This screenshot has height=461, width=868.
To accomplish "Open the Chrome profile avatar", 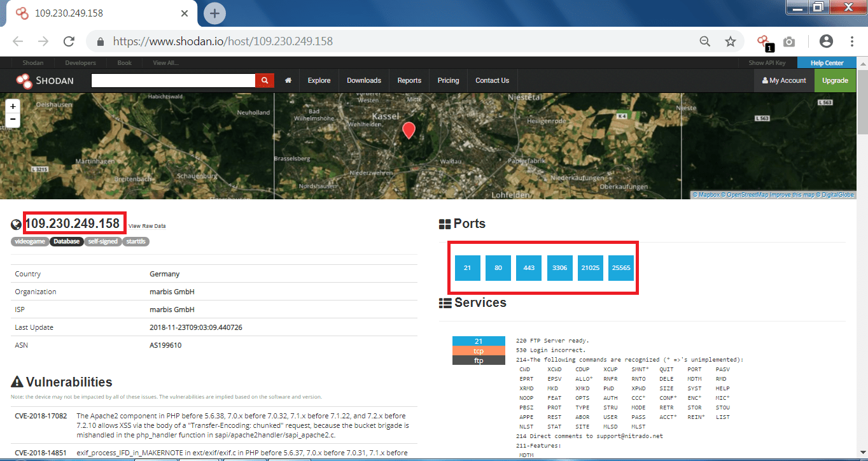I will point(826,41).
